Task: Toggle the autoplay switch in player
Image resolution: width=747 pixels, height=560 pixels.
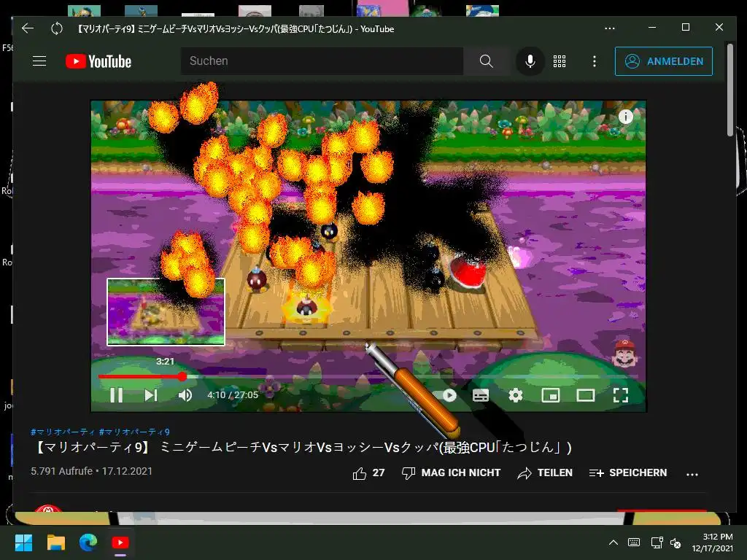Action: click(x=444, y=395)
